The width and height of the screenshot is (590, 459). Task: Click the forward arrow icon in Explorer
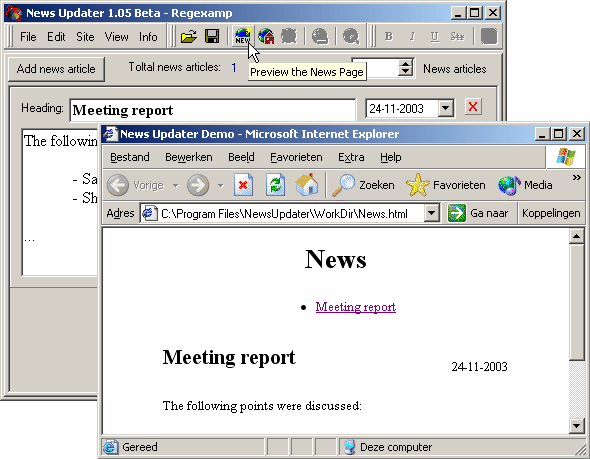198,185
